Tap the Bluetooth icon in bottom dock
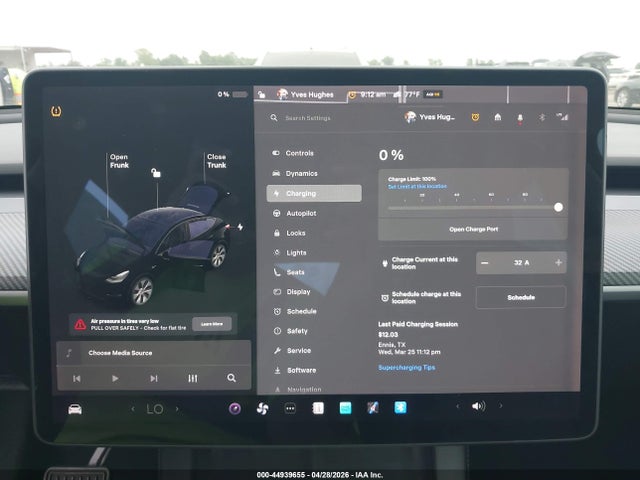 click(x=400, y=407)
